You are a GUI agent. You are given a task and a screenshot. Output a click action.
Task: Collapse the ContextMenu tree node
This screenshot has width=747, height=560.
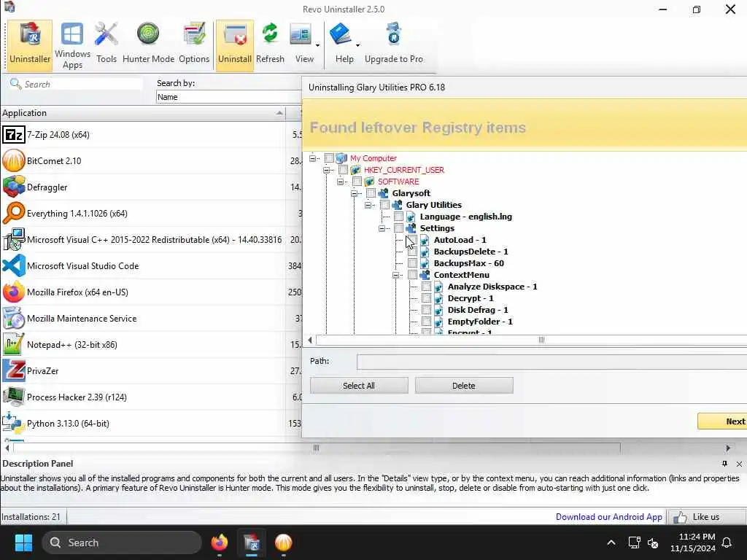pyautogui.click(x=395, y=275)
